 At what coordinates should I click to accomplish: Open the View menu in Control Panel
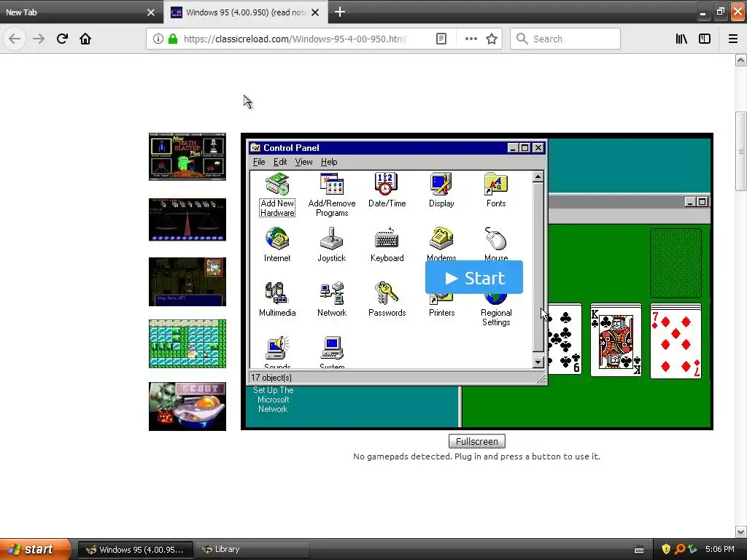[x=303, y=162]
